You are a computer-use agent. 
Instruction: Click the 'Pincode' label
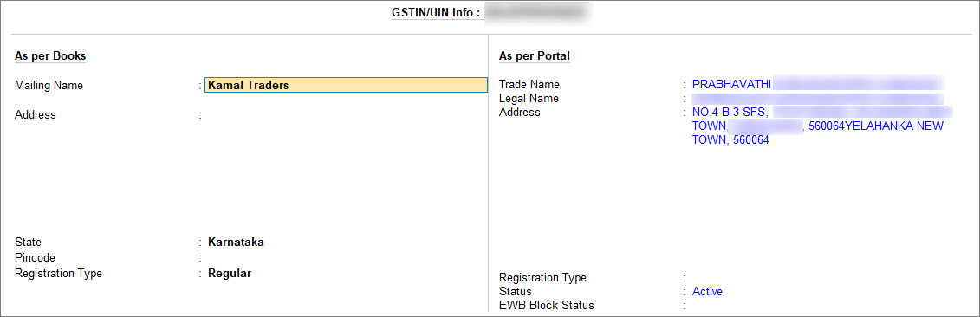tap(35, 257)
